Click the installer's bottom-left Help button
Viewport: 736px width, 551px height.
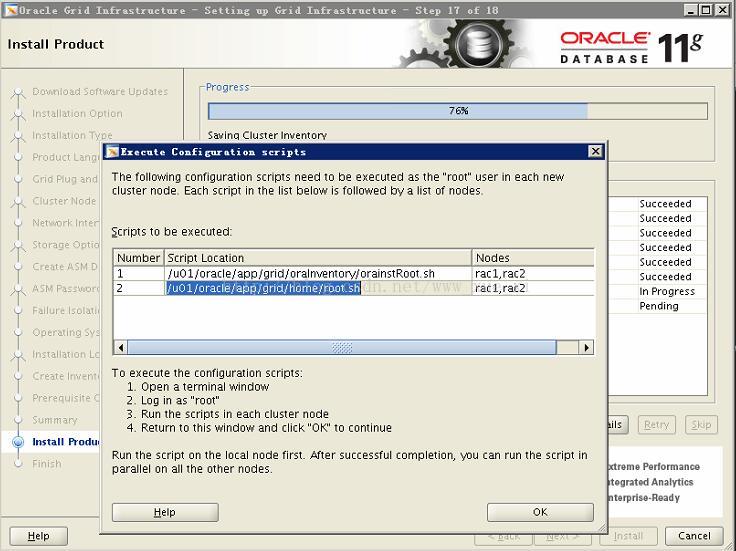pyautogui.click(x=38, y=536)
